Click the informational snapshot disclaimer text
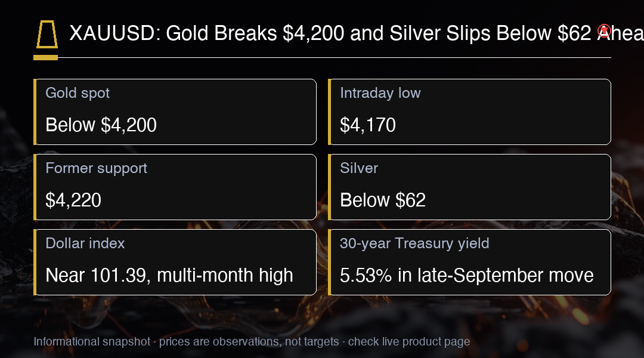 click(252, 341)
